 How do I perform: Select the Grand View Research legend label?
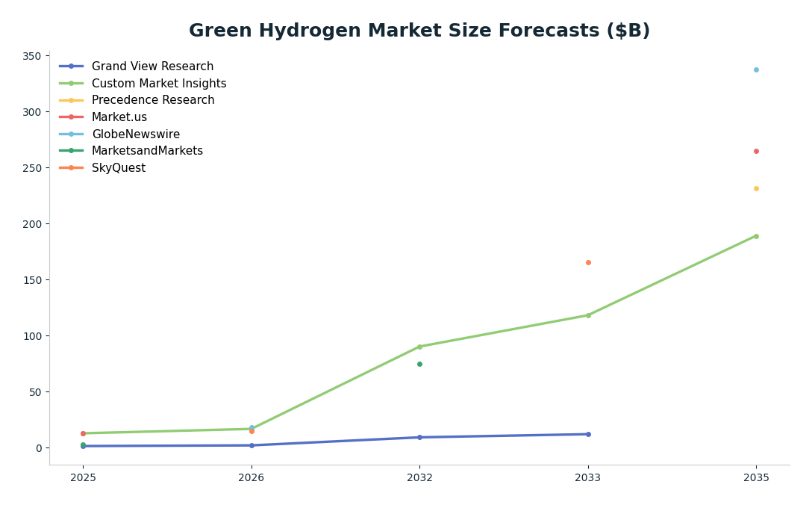coord(153,66)
